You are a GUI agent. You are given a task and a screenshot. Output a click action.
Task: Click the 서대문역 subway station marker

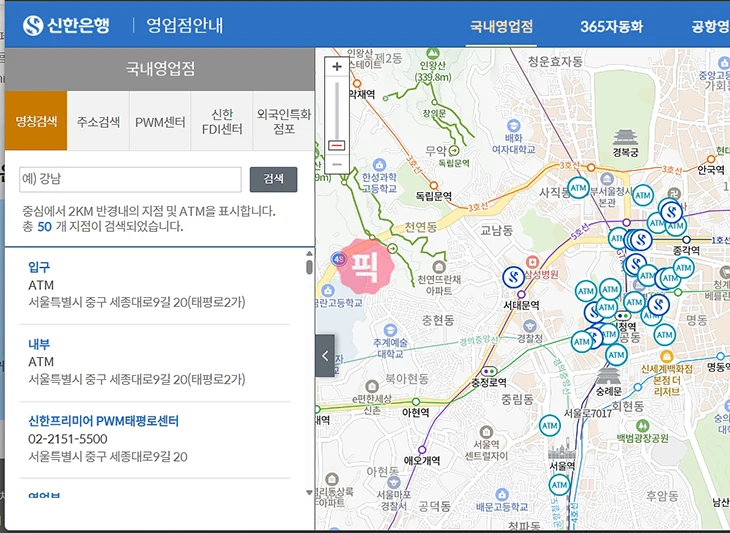pyautogui.click(x=521, y=295)
